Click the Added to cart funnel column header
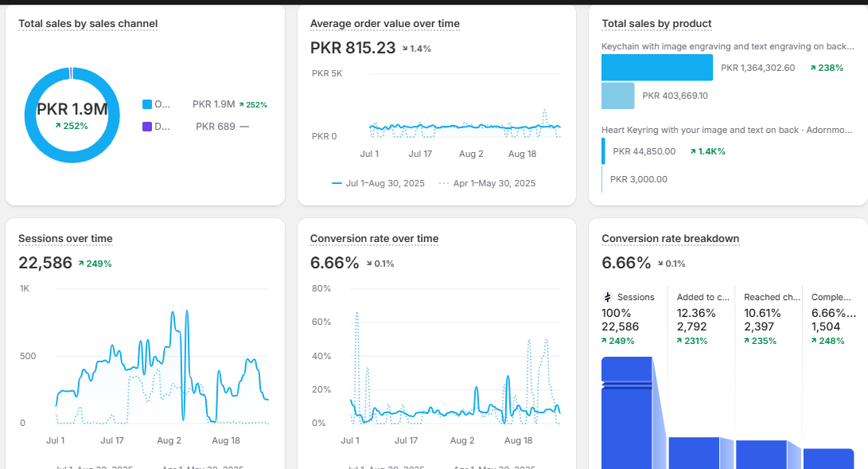868x469 pixels. click(x=700, y=297)
